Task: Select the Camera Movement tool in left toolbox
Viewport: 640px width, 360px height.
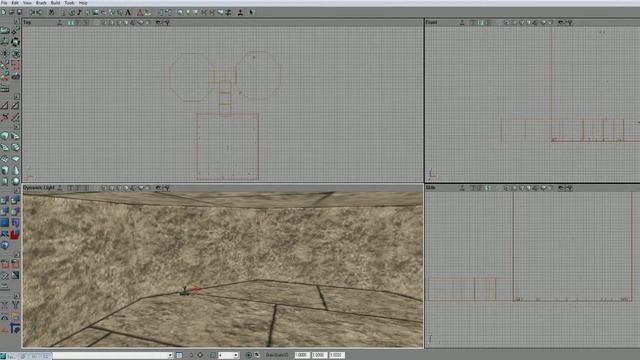Action: [x=4, y=31]
